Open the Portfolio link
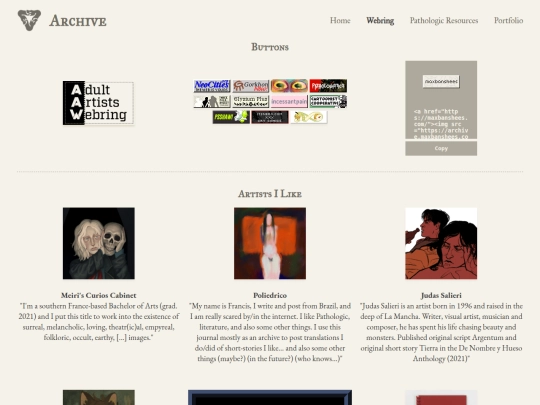The width and height of the screenshot is (540, 405). 509,21
